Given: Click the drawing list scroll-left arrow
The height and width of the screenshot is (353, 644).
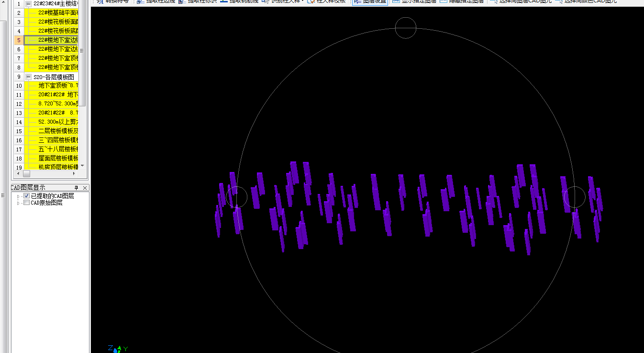Looking at the screenshot, I should click(18, 174).
